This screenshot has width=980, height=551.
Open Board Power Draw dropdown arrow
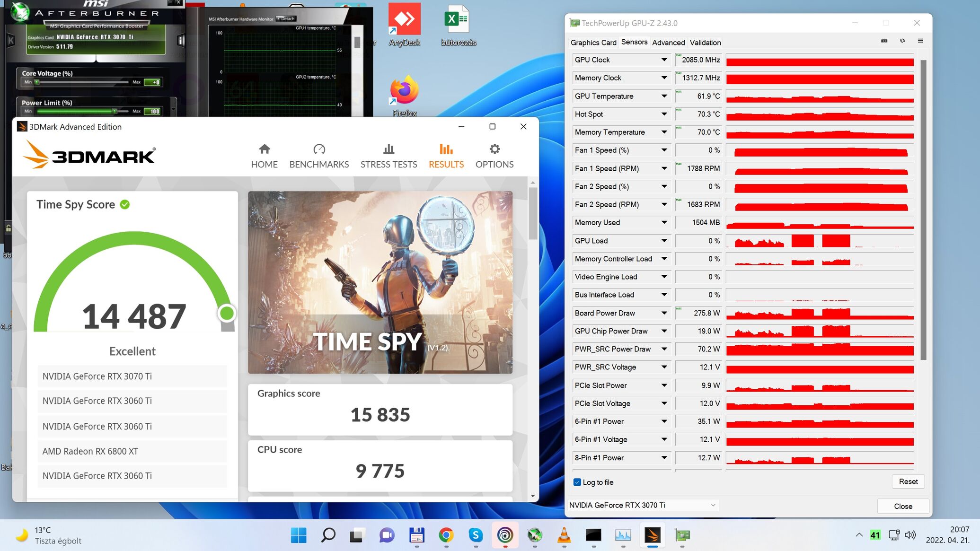tap(664, 313)
